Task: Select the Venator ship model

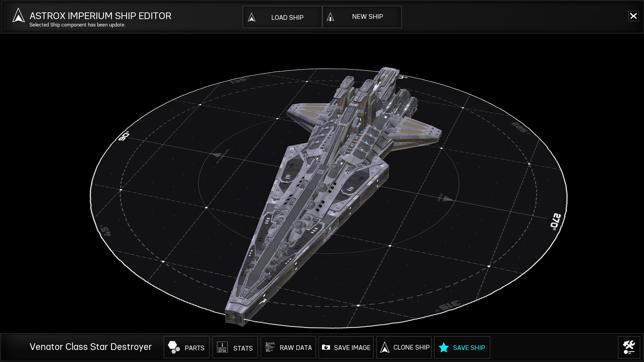Action: tap(322, 188)
